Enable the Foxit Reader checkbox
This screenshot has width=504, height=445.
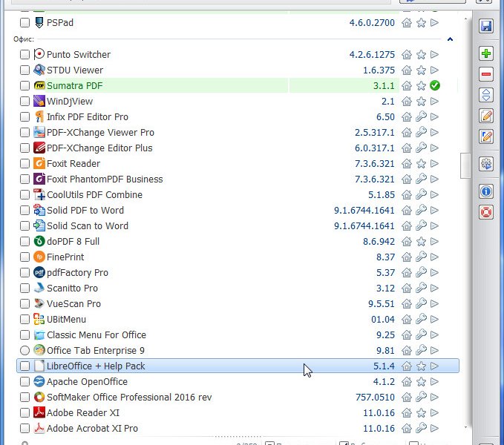click(x=24, y=164)
